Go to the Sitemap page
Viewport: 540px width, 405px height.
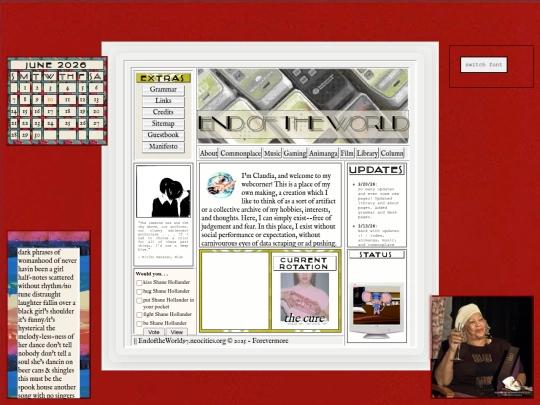(163, 124)
